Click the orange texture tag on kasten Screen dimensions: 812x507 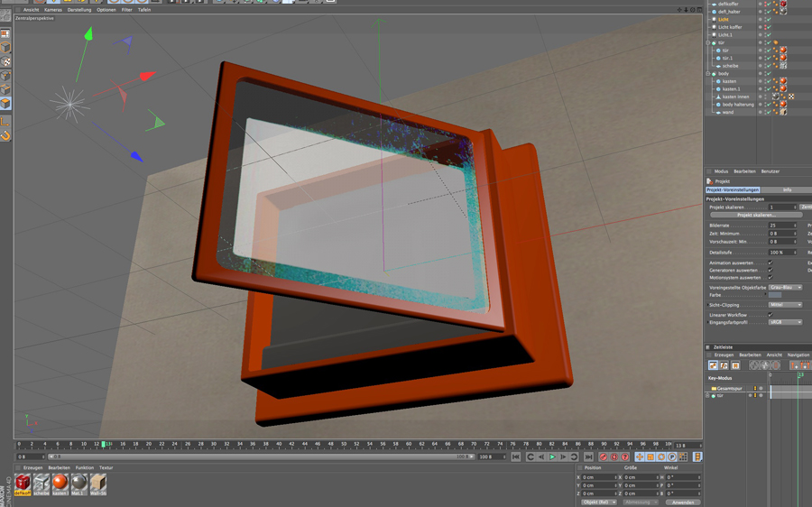pyautogui.click(x=782, y=81)
